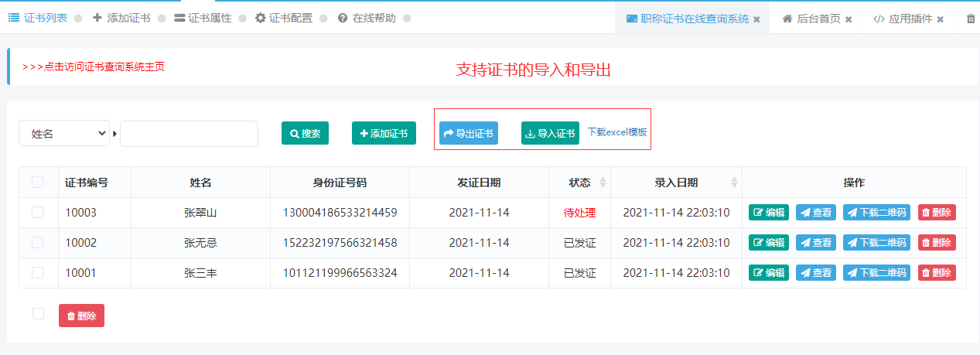Click the 发证日期 column header
The image size is (980, 355).
click(479, 183)
